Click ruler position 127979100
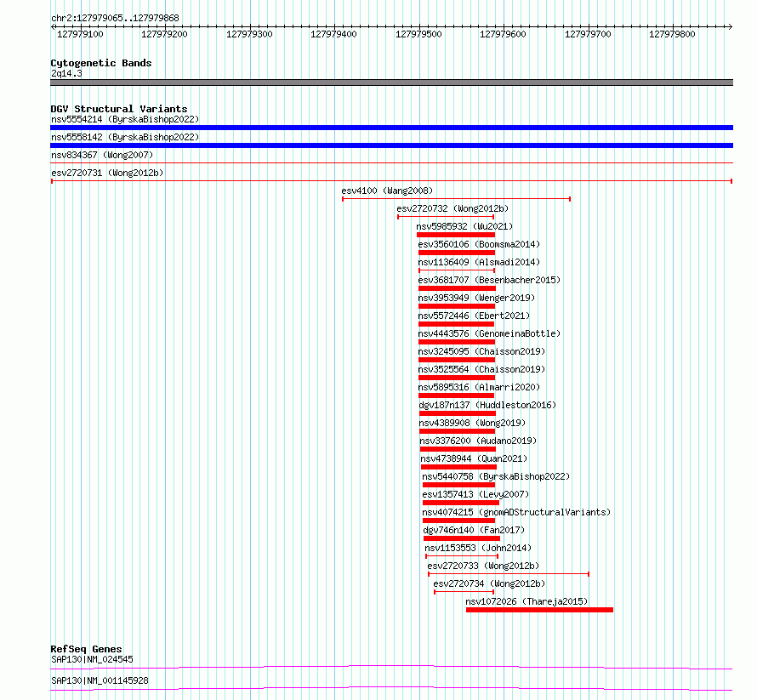The width and height of the screenshot is (757, 700). click(80, 34)
